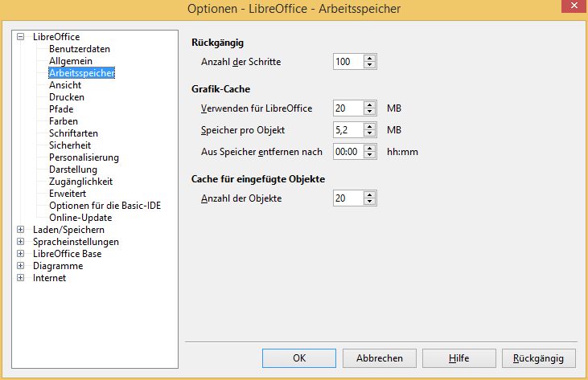
Task: Increase Speicher pro Objekt value
Action: (370, 127)
